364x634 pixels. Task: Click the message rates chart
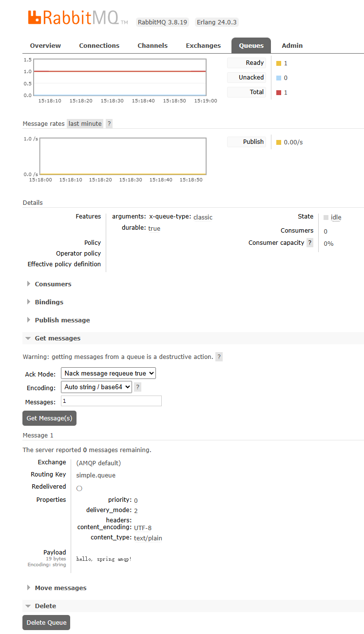point(123,156)
